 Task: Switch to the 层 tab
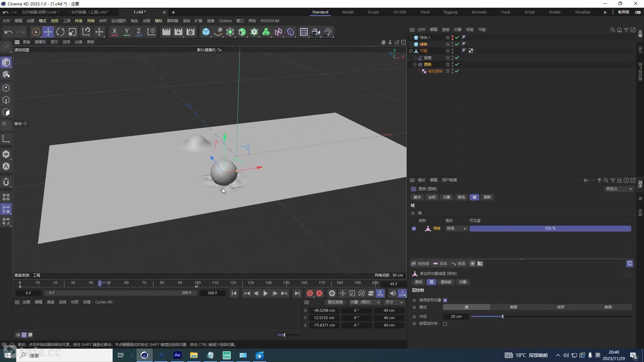431,282
